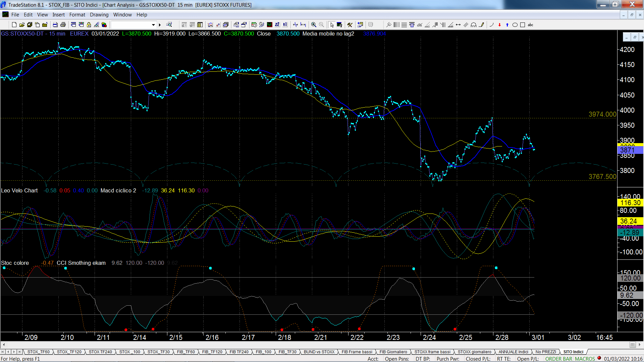Click the Zoom in magnifier icon
The width and height of the screenshot is (644, 362).
coord(314,25)
